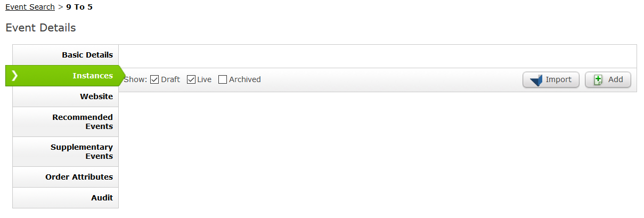
Task: Enable the Archived checkbox
Action: [223, 79]
